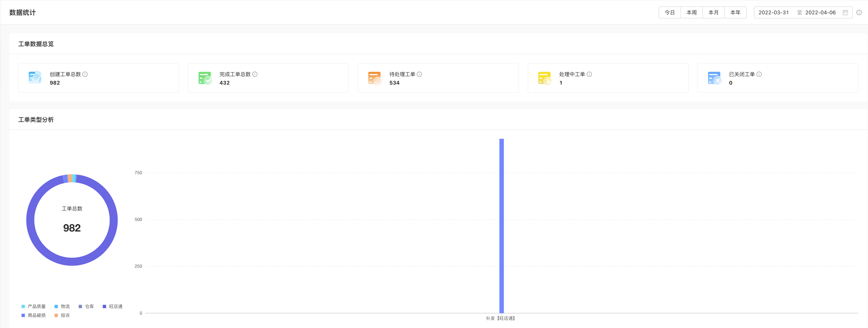Viewport: 868px width, 328px height.
Task: Select the 本周 time filter
Action: coord(691,12)
